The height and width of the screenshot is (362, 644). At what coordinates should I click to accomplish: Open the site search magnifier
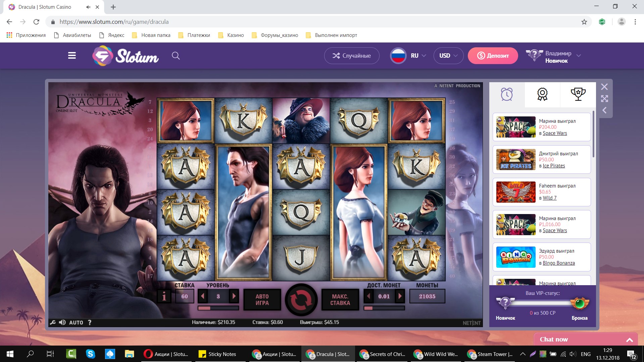pos(176,56)
